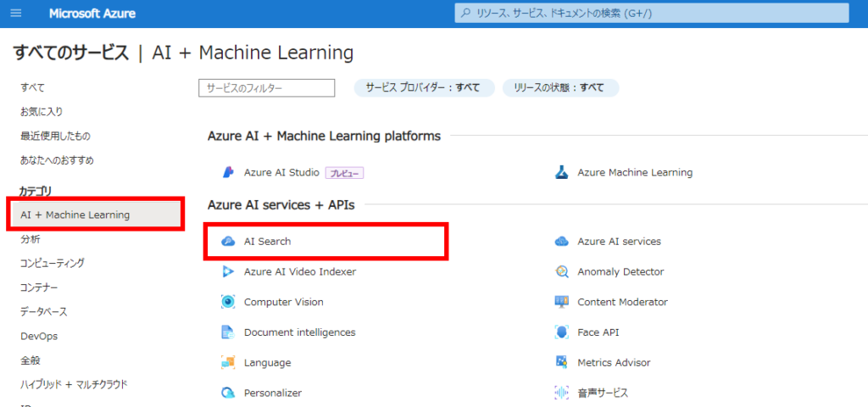Open the Metrics Advisor link
The width and height of the screenshot is (868, 407).
[614, 363]
